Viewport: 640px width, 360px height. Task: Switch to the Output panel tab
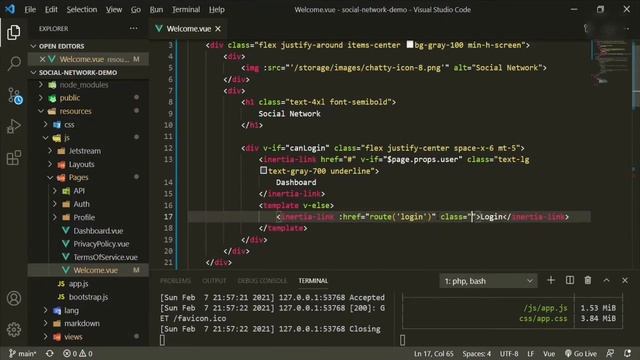[x=214, y=281]
